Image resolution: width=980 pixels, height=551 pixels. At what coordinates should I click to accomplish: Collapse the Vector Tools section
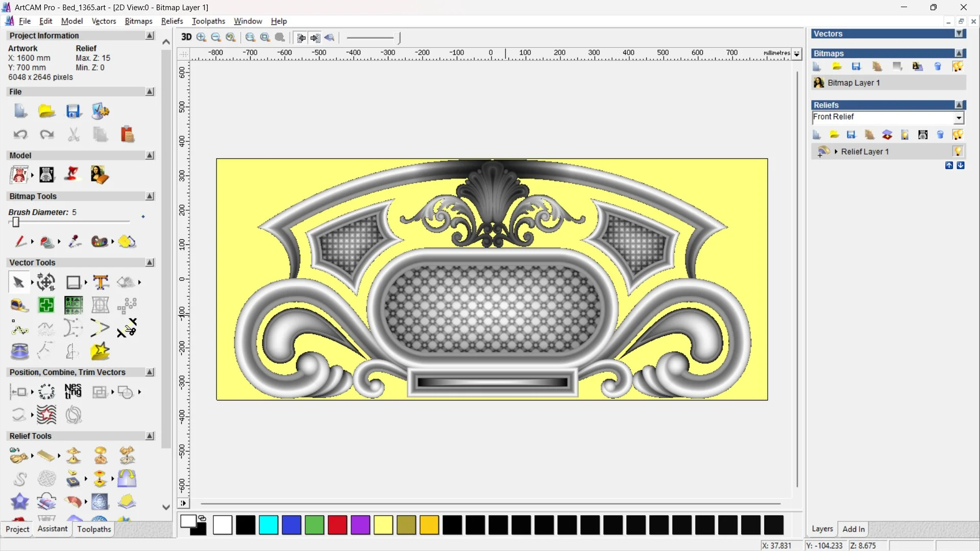pyautogui.click(x=150, y=262)
